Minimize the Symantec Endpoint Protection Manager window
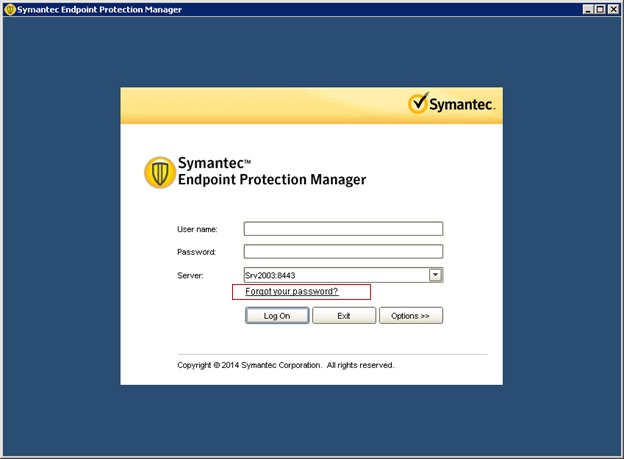Image resolution: width=624 pixels, height=459 pixels. [x=588, y=9]
